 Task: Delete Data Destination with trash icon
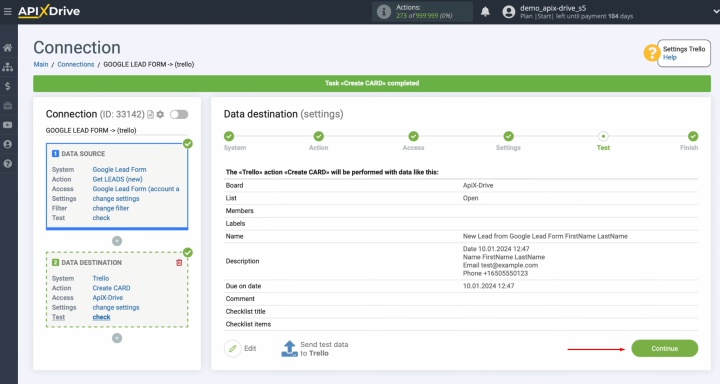coord(179,263)
